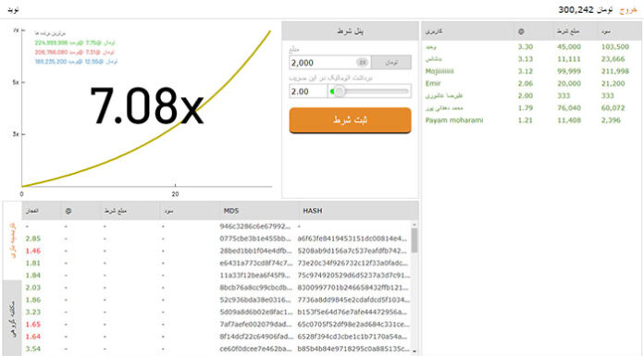Click the auto cashout slider handle
The height and width of the screenshot is (356, 644).
coord(339,92)
